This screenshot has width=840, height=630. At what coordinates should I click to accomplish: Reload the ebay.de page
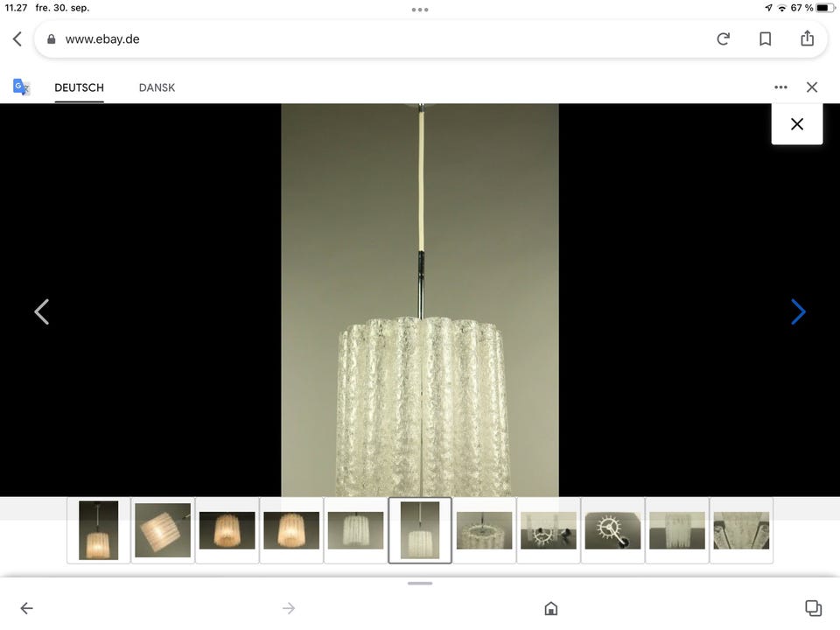[723, 38]
